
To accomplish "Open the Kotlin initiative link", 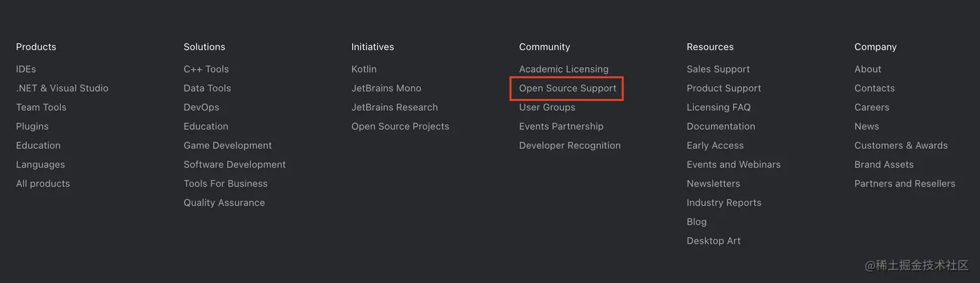I will 364,69.
